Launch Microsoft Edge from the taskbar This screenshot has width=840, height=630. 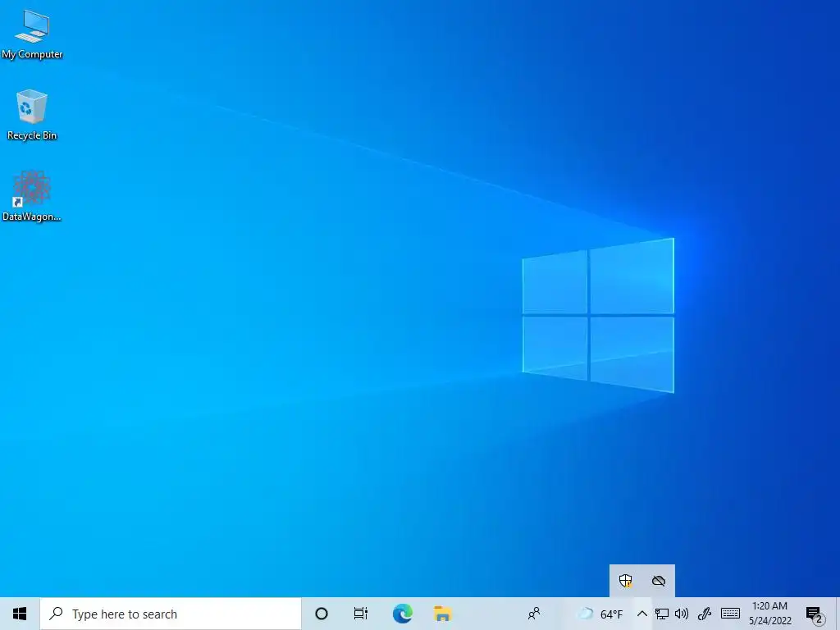[x=402, y=614]
